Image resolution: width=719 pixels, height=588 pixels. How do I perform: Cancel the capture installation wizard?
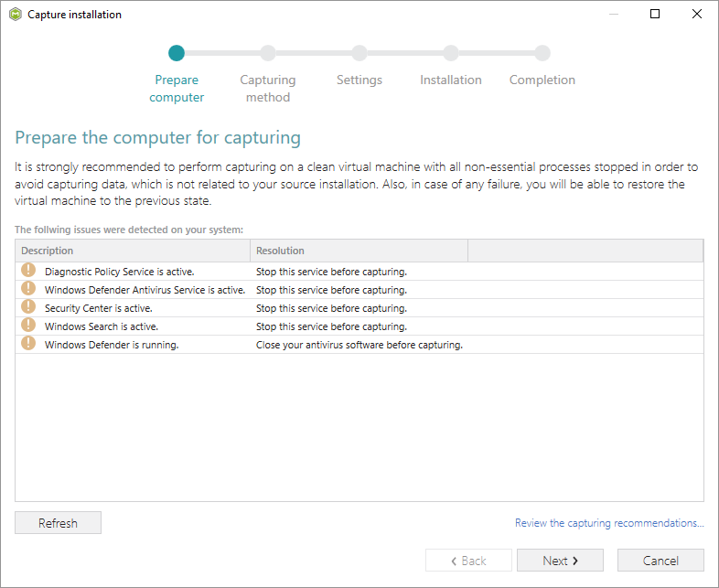[x=660, y=561]
